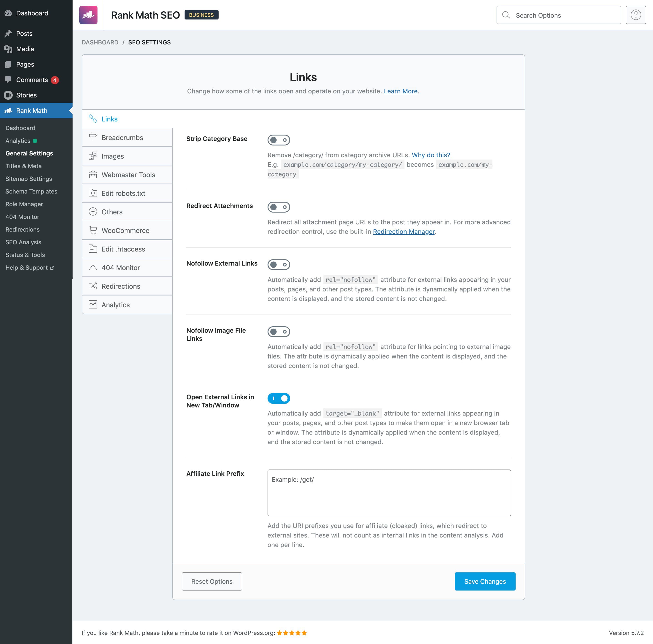
Task: Open 404 Monitor submenu item in sidebar
Action: [22, 216]
